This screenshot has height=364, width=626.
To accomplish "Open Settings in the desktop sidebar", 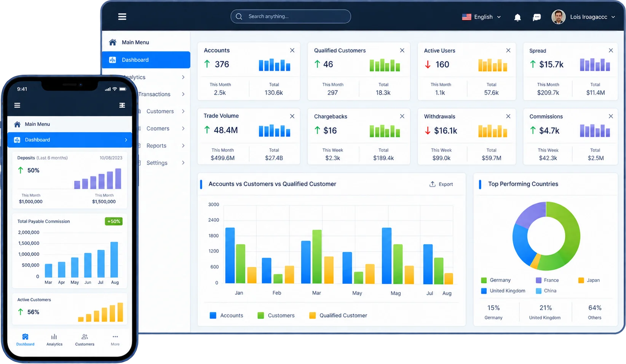I will click(157, 163).
